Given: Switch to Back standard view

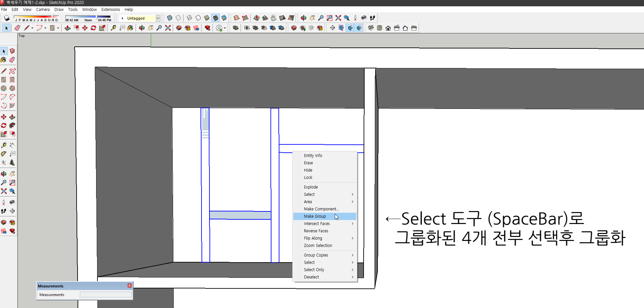Looking at the screenshot, I should coord(405,28).
